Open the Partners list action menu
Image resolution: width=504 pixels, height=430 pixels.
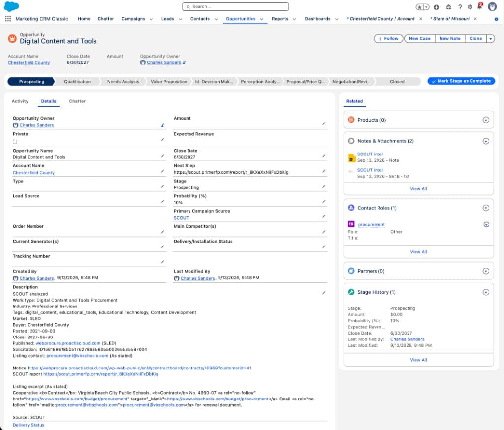486,271
